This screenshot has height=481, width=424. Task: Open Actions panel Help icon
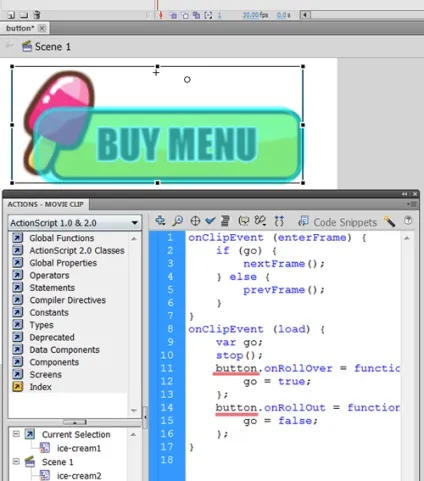pos(408,221)
